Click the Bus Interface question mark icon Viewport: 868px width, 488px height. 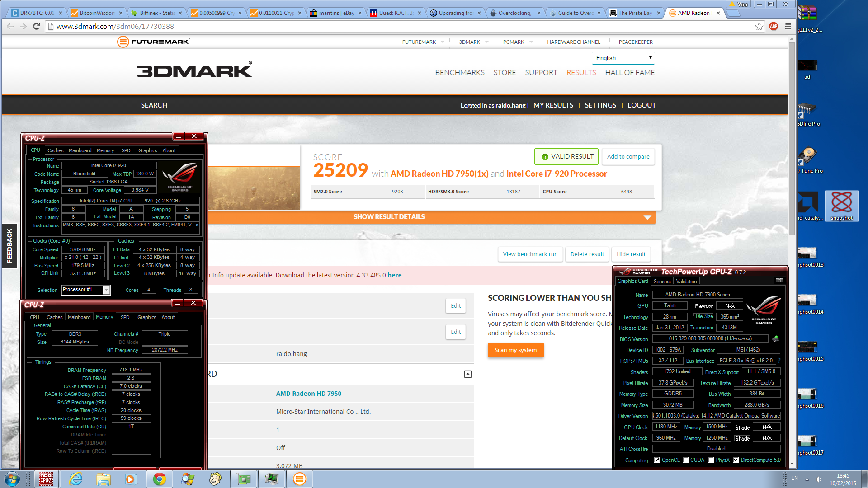tap(779, 361)
